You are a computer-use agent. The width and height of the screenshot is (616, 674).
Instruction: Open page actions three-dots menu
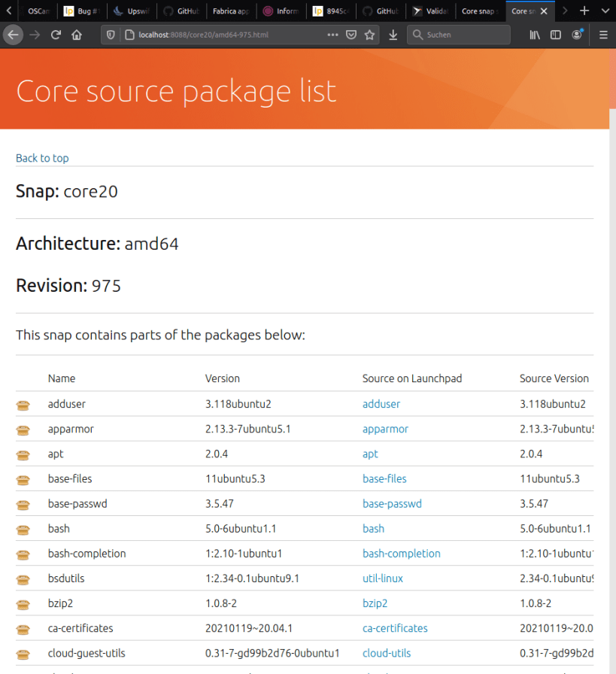click(333, 35)
